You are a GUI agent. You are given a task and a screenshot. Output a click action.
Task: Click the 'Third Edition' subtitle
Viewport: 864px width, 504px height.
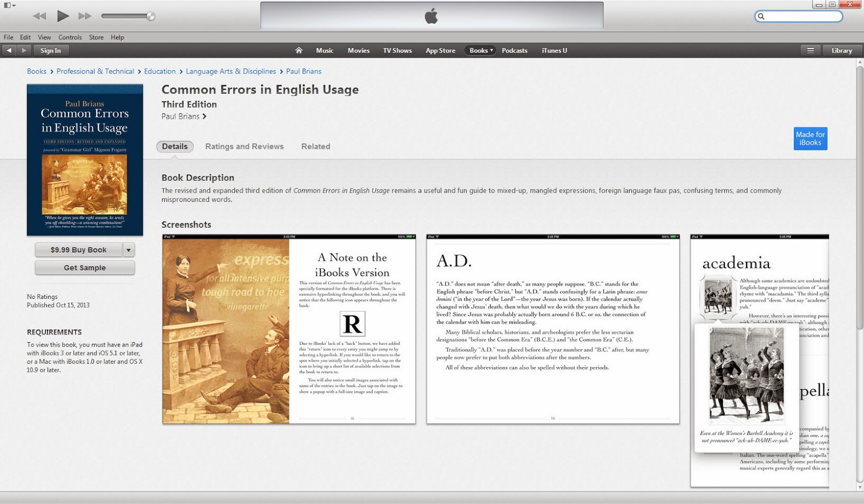[189, 104]
